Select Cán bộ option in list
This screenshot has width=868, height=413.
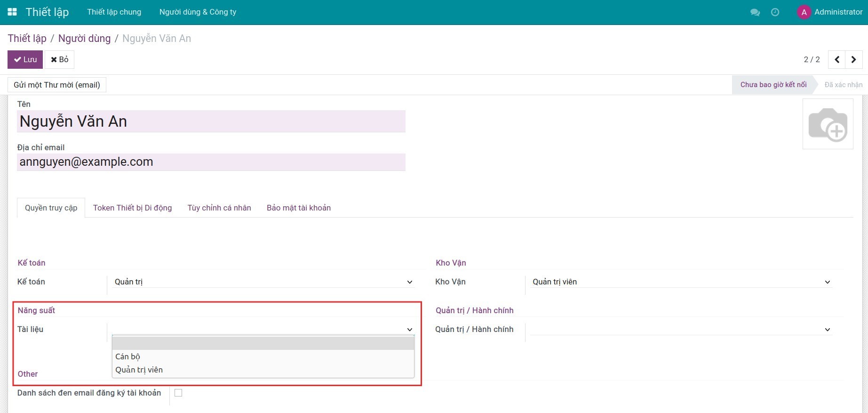point(128,356)
